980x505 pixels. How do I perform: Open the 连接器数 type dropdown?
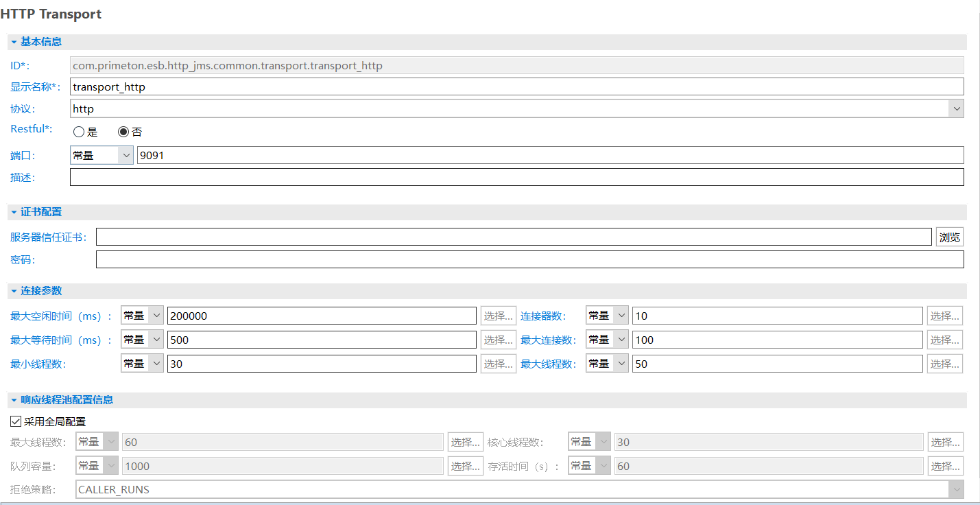click(x=607, y=316)
